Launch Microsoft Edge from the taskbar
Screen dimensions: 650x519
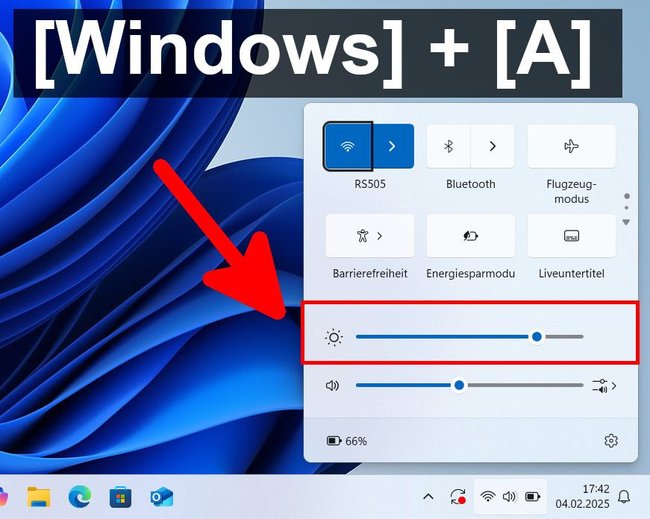80,497
